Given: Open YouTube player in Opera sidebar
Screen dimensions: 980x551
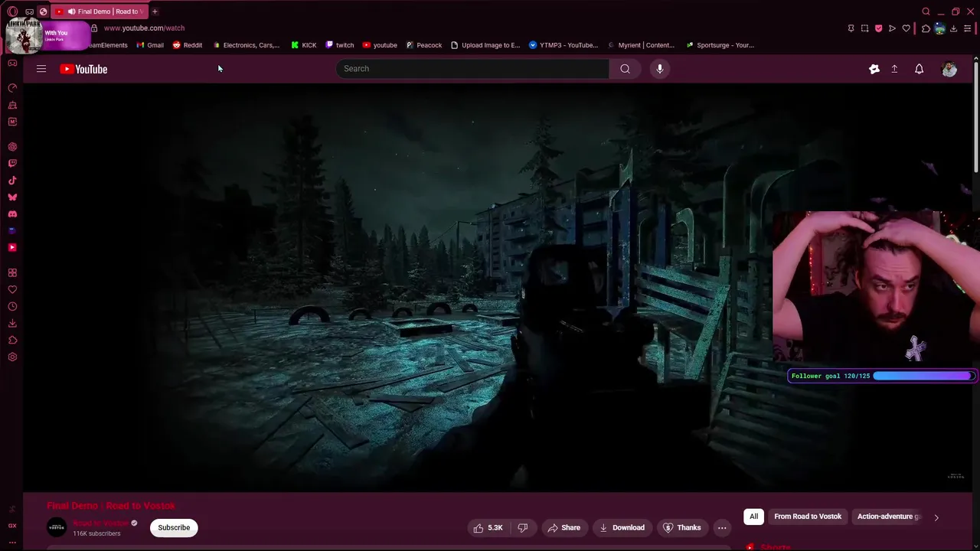Looking at the screenshot, I should click(x=12, y=248).
